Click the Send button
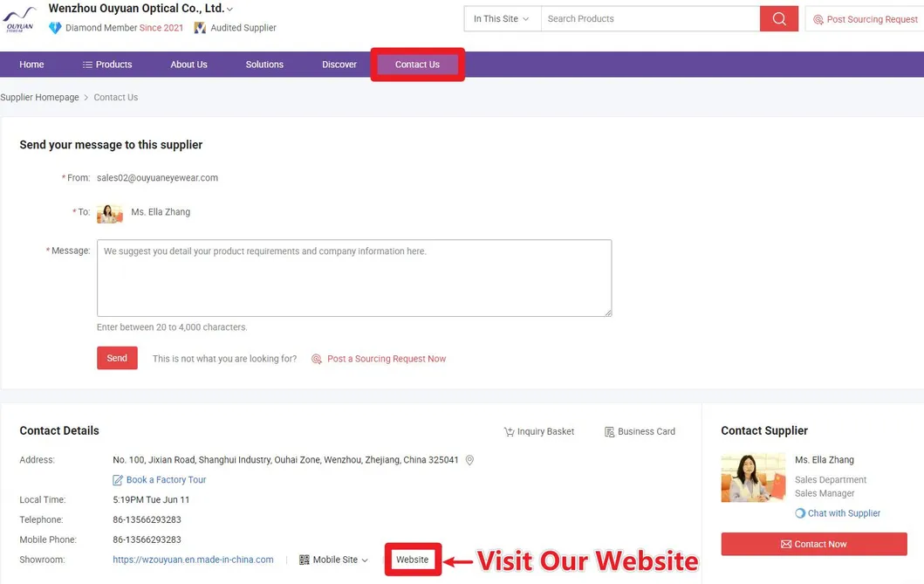 coord(117,358)
